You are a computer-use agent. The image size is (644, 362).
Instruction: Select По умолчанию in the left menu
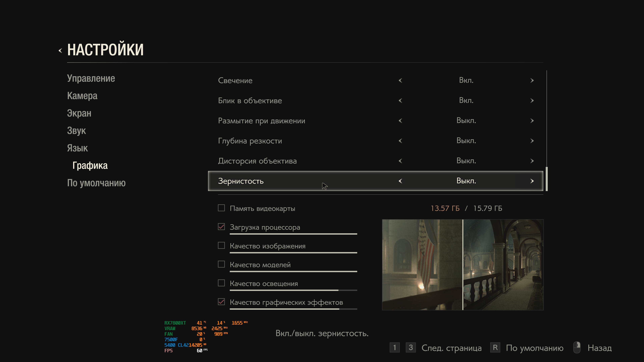96,183
